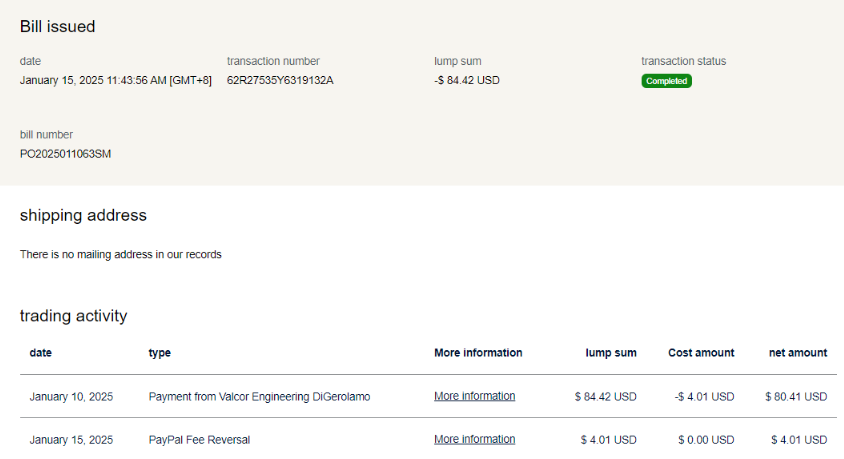Click the -$84.42 USD lump sum in header
Image resolution: width=844 pixels, height=459 pixels.
coord(466,80)
